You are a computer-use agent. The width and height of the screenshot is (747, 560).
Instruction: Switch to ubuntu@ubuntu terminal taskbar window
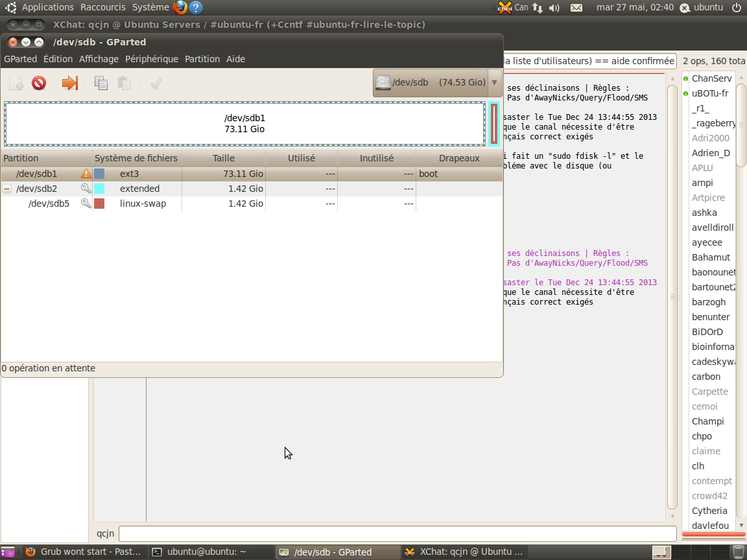[x=211, y=552]
